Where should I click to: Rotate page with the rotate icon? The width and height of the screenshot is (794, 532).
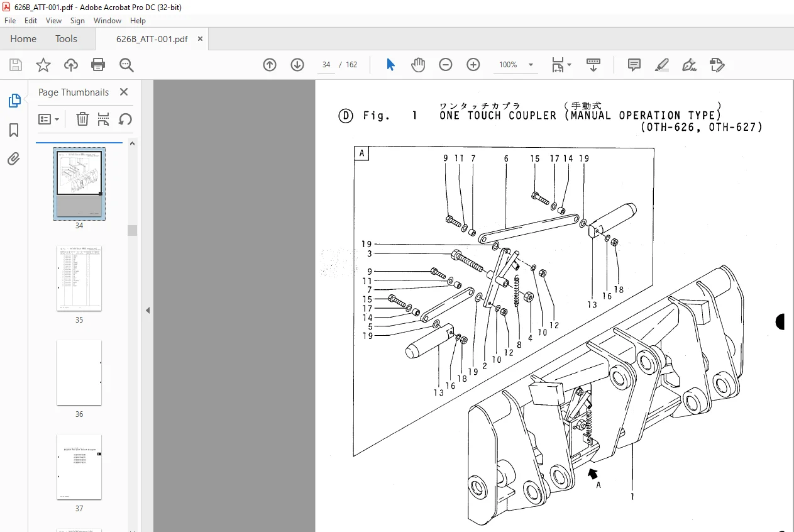[x=125, y=119]
